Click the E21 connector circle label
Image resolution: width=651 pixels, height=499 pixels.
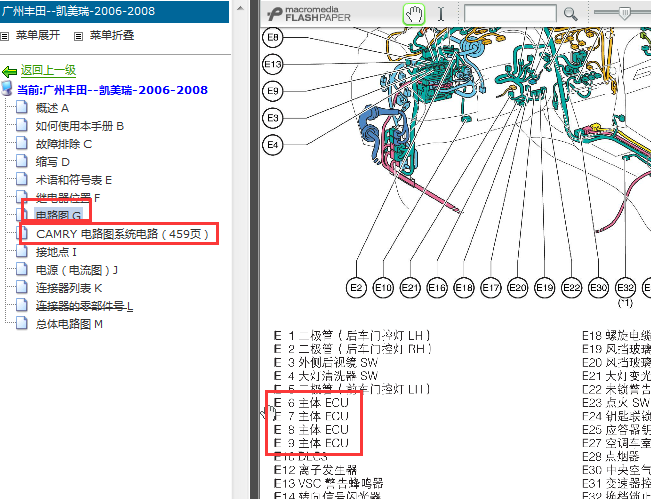click(410, 288)
